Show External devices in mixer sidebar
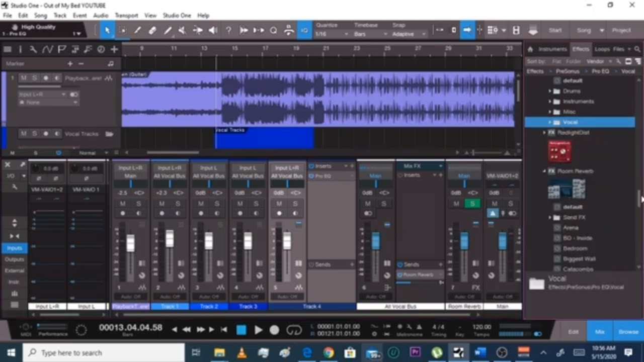 [14, 270]
